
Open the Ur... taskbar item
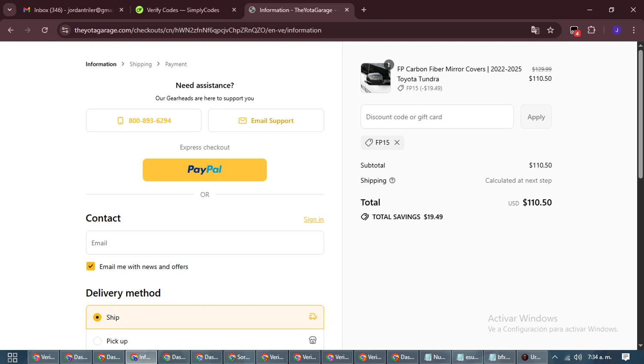pyautogui.click(x=532, y=357)
